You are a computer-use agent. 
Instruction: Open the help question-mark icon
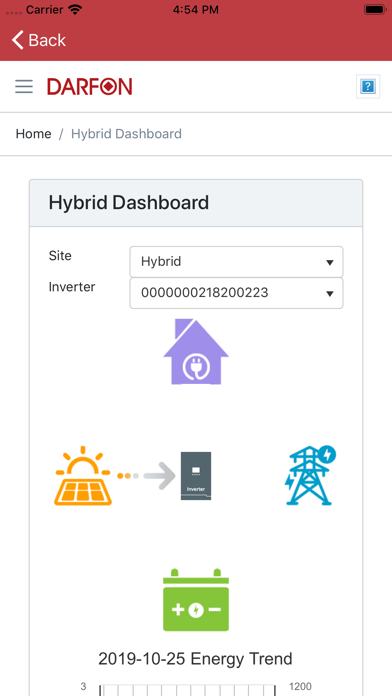[x=368, y=86]
